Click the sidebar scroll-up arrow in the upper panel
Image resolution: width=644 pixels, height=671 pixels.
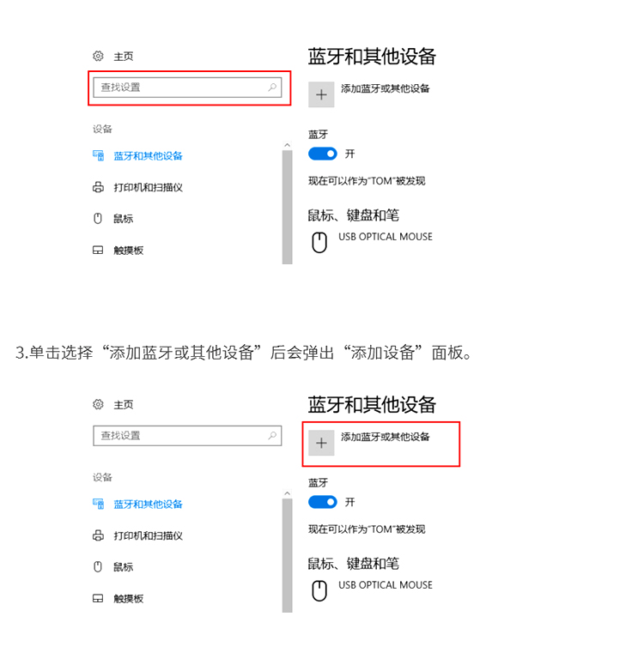coord(287,146)
